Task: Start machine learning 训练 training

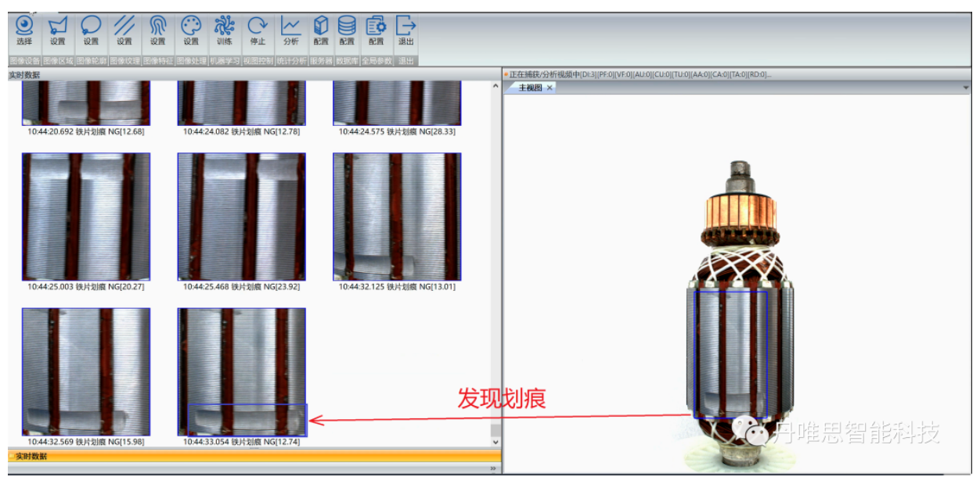Action: pyautogui.click(x=224, y=30)
